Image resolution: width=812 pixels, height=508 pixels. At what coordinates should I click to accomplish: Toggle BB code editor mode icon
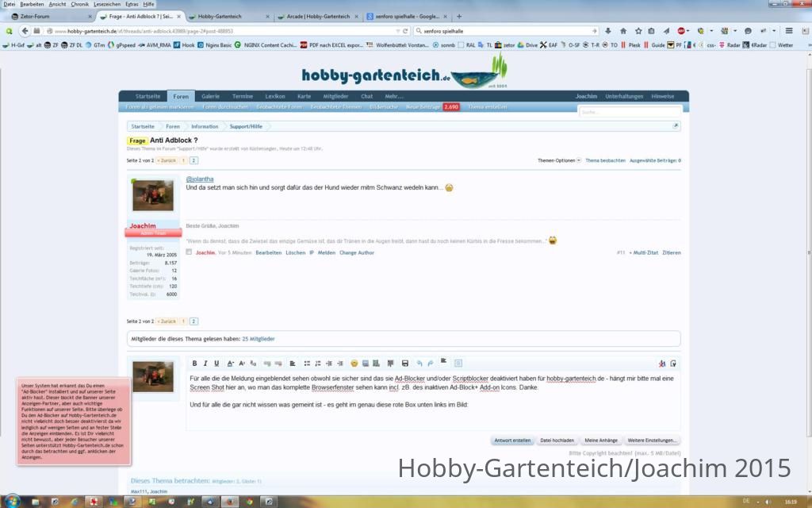(672, 364)
